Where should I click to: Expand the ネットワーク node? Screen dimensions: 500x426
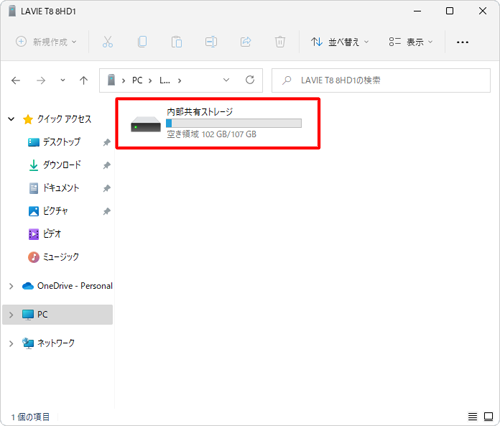pyautogui.click(x=11, y=343)
